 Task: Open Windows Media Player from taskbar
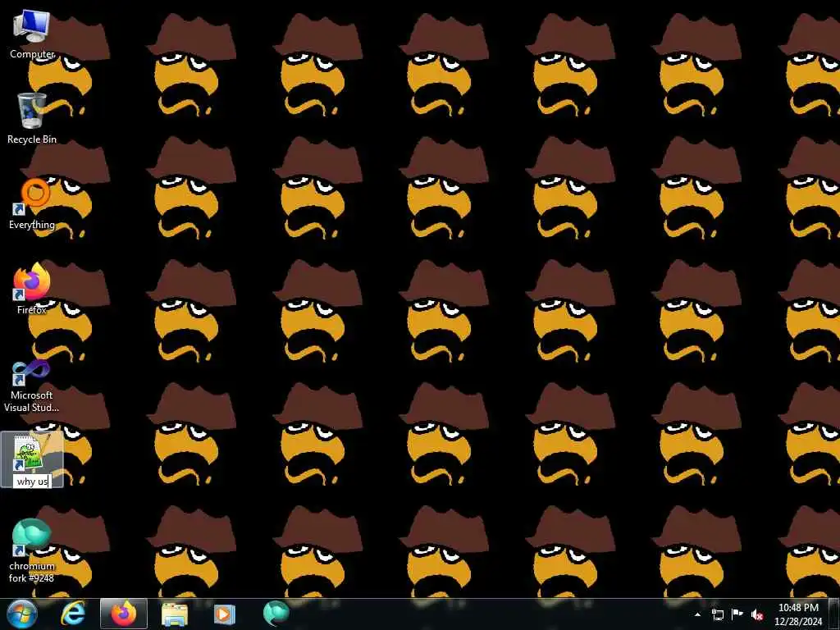[225, 614]
